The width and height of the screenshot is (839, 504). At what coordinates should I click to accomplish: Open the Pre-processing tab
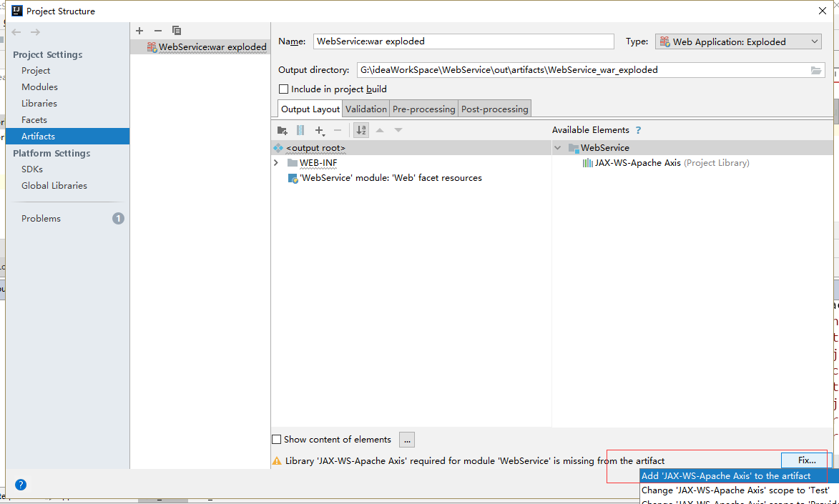coord(423,109)
